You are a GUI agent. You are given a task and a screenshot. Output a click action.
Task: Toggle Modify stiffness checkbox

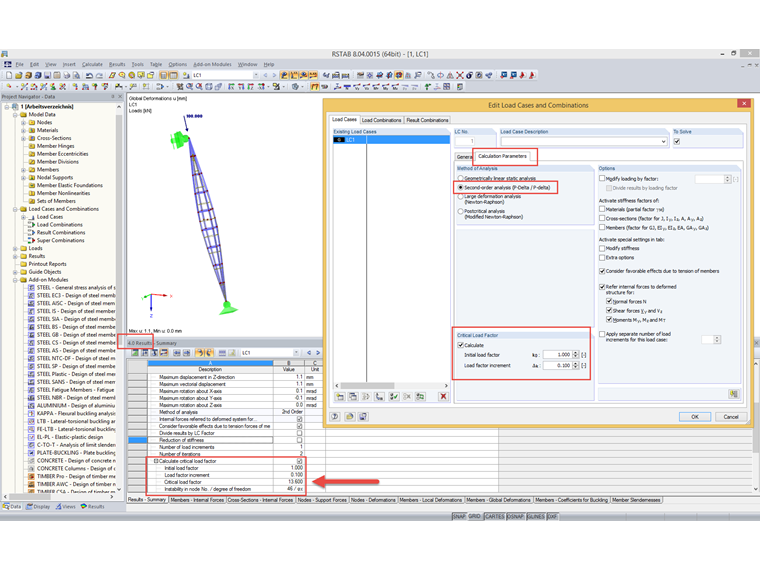602,248
